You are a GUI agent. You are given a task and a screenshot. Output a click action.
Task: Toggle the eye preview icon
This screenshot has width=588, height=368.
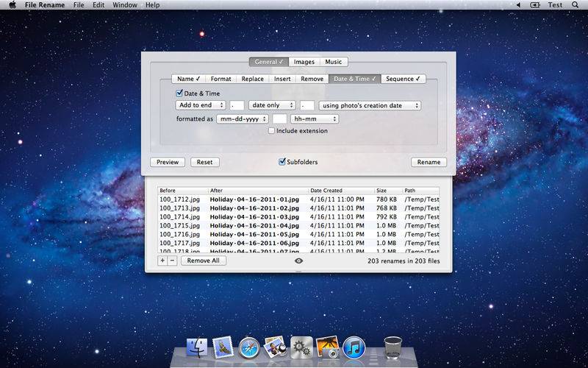(299, 261)
